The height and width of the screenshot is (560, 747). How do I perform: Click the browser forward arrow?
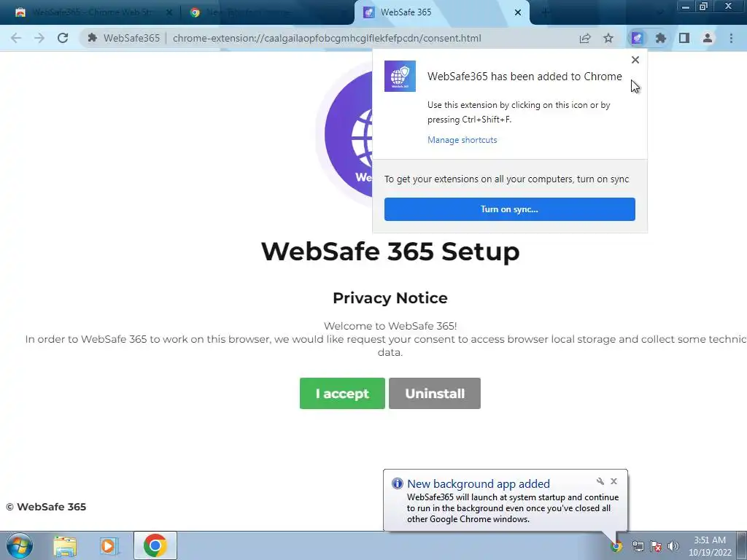pyautogui.click(x=39, y=38)
